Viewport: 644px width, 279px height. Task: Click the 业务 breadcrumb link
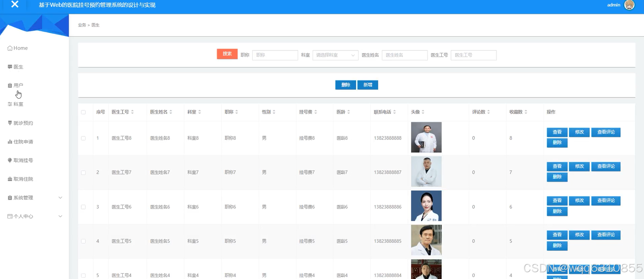[x=82, y=25]
